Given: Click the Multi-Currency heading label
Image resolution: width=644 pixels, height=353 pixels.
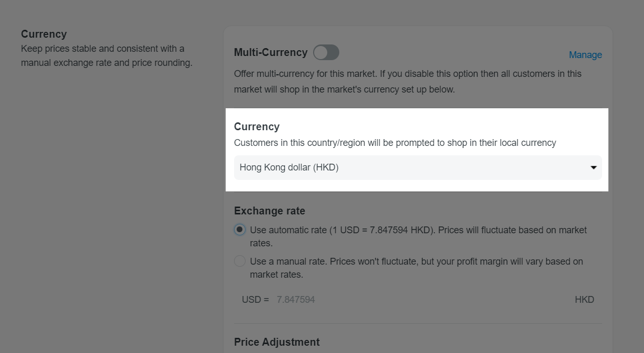Looking at the screenshot, I should tap(271, 52).
